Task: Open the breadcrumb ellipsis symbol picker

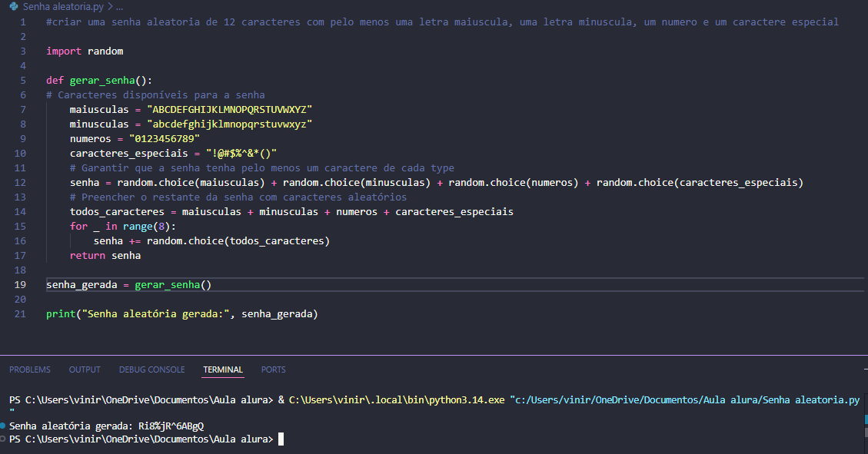Action: click(119, 6)
